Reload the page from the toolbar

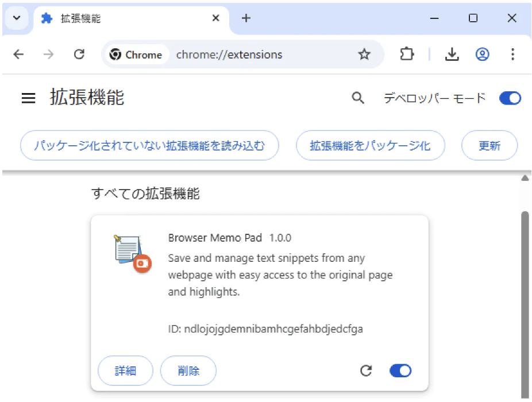click(79, 55)
